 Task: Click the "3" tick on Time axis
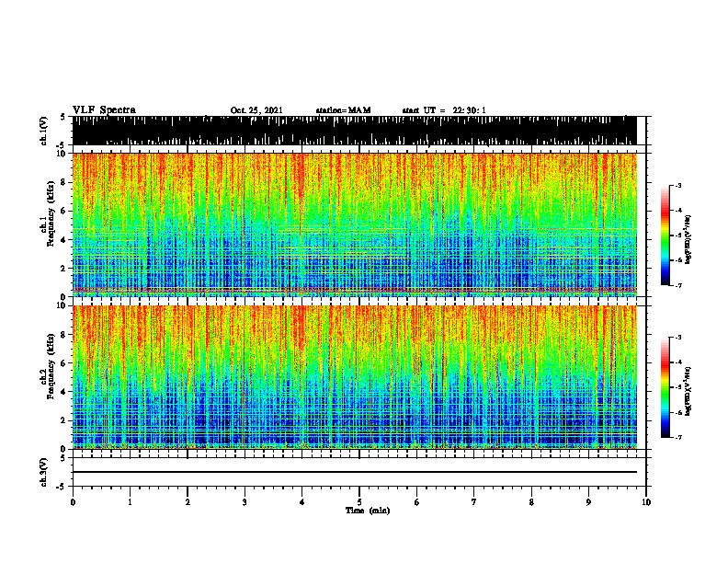[x=245, y=502]
